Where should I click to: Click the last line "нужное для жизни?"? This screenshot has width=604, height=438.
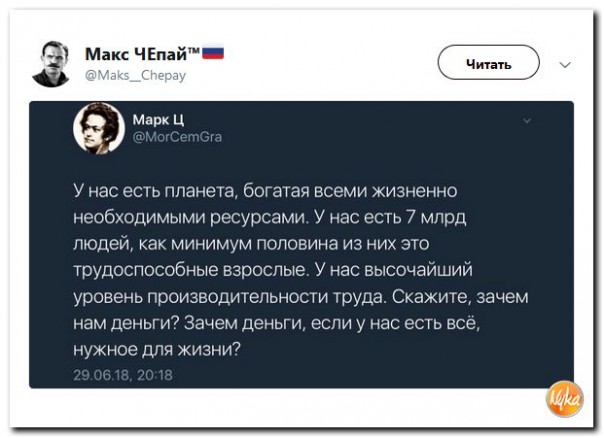157,351
